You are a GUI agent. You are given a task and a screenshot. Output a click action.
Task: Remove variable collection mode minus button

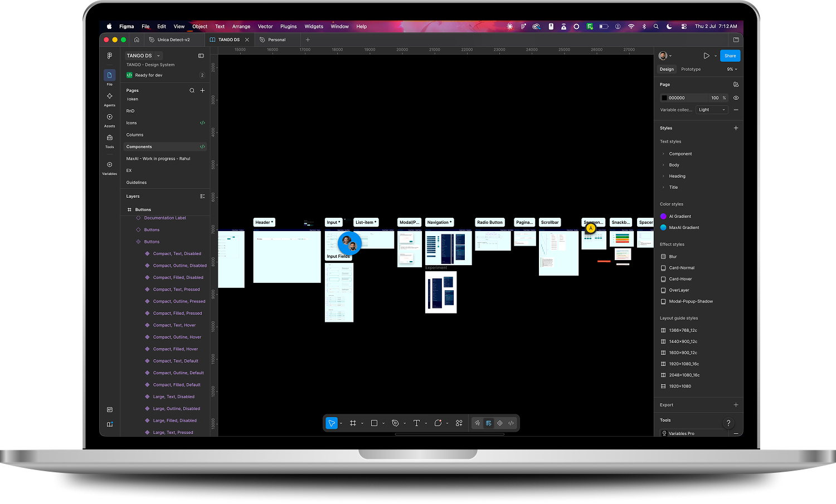pyautogui.click(x=736, y=110)
